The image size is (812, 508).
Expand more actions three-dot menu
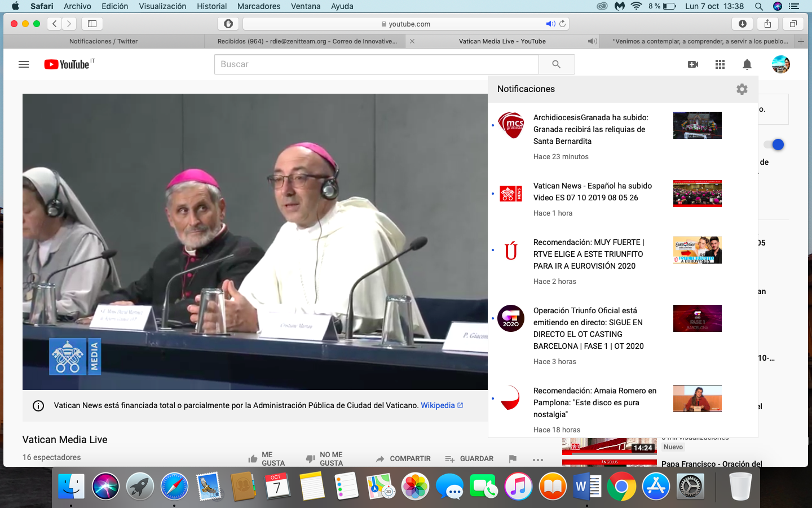pyautogui.click(x=538, y=459)
